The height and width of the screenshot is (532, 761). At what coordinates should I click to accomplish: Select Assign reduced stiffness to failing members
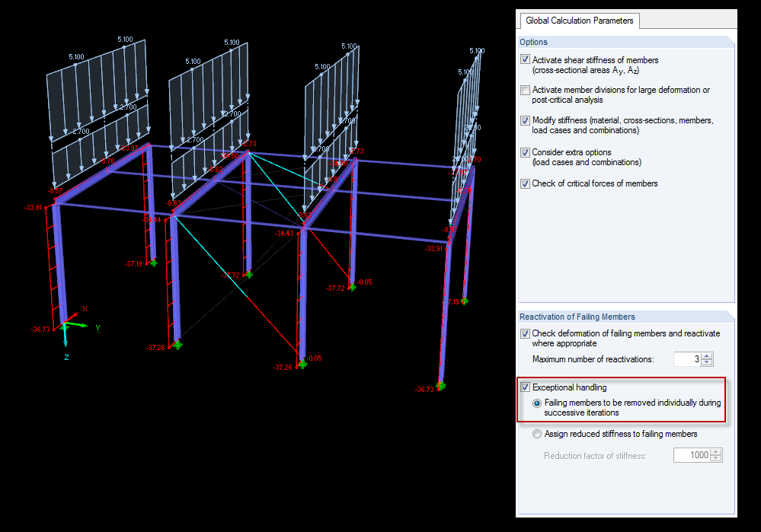pos(537,434)
